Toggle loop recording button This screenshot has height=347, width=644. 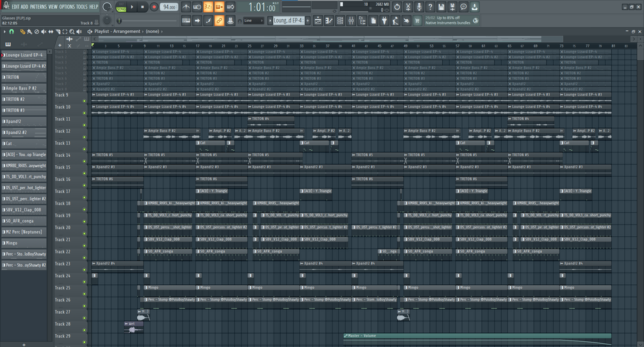point(231,7)
